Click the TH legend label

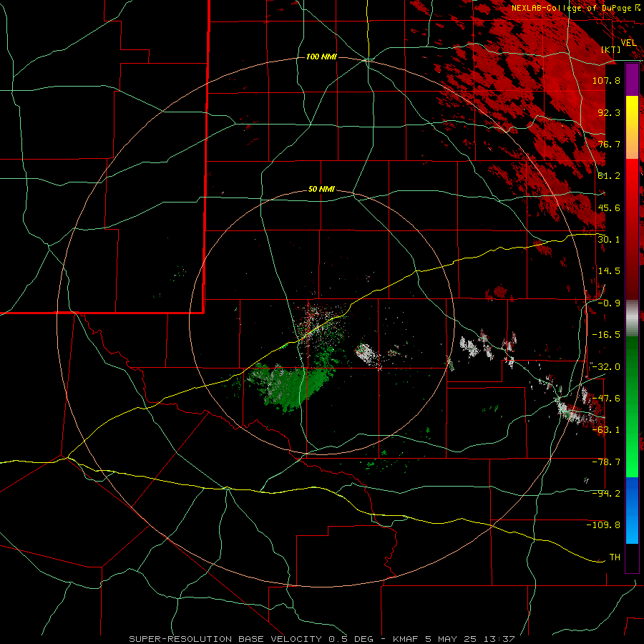click(x=615, y=557)
